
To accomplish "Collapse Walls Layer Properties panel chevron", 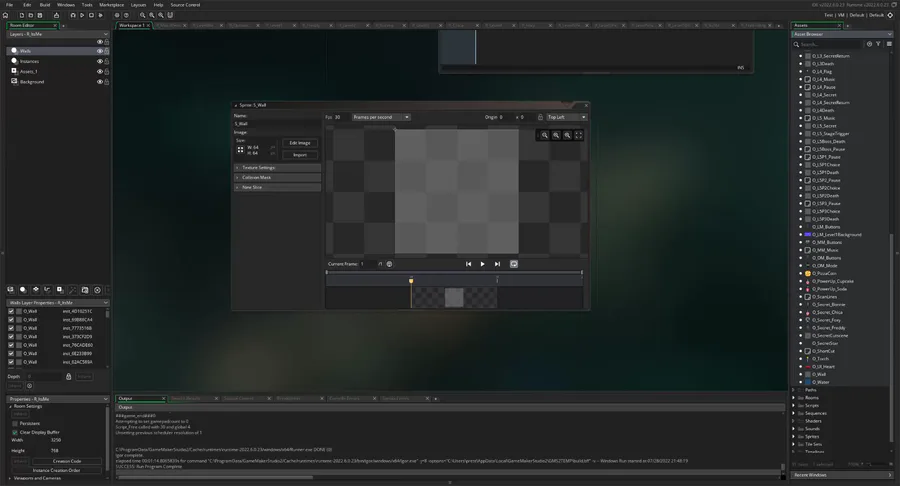I will [x=106, y=303].
